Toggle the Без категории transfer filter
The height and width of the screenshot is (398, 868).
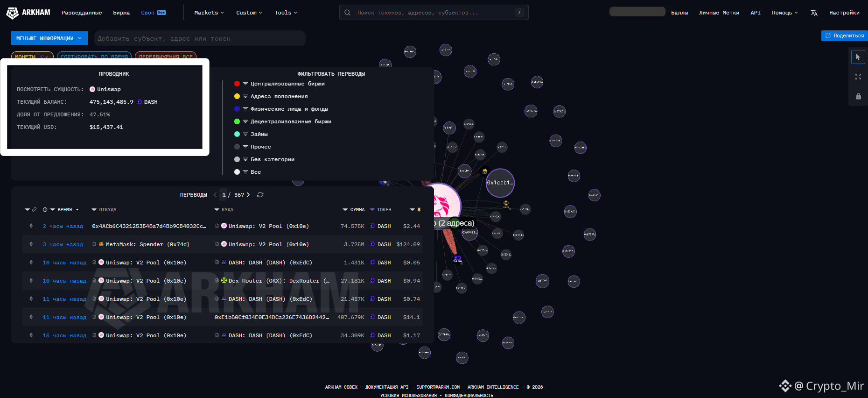[x=273, y=159]
